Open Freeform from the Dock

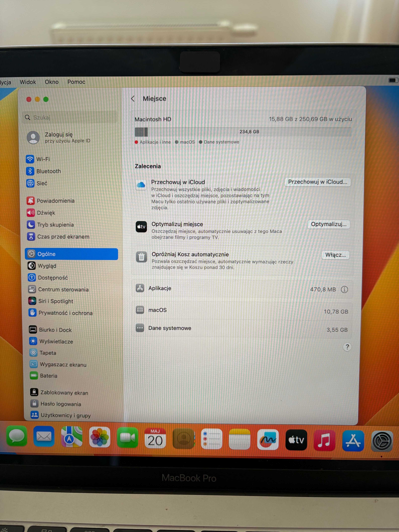coord(268,440)
